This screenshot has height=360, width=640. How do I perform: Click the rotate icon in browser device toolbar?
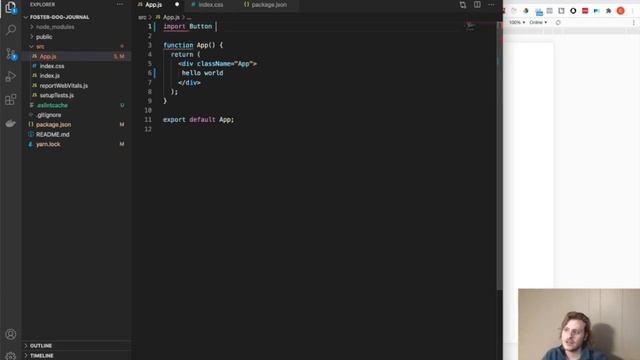558,23
